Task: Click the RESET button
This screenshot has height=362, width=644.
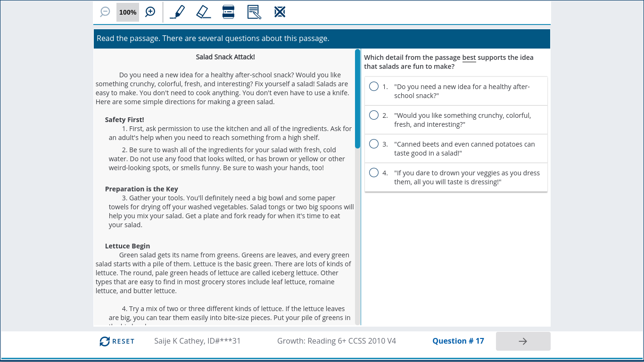Action: click(117, 341)
